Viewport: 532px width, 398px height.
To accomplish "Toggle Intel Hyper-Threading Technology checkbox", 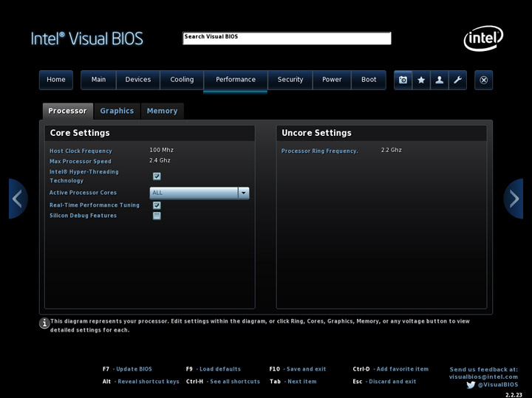I will [157, 176].
